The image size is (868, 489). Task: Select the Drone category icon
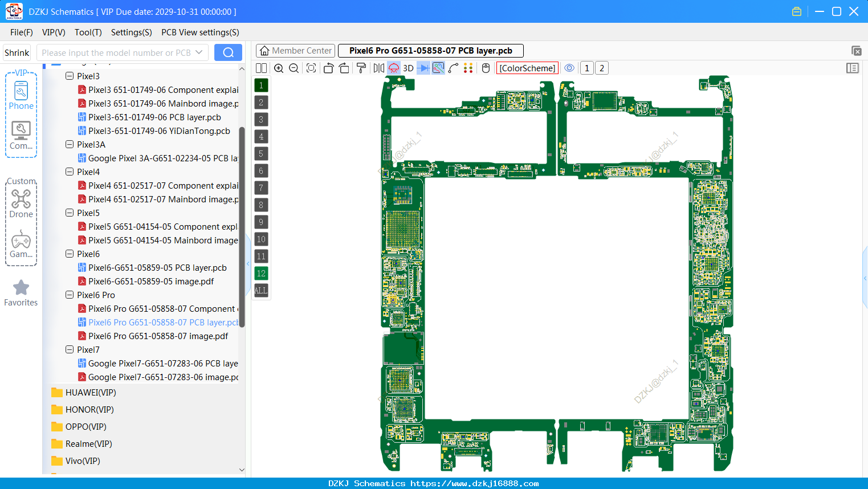click(x=21, y=204)
